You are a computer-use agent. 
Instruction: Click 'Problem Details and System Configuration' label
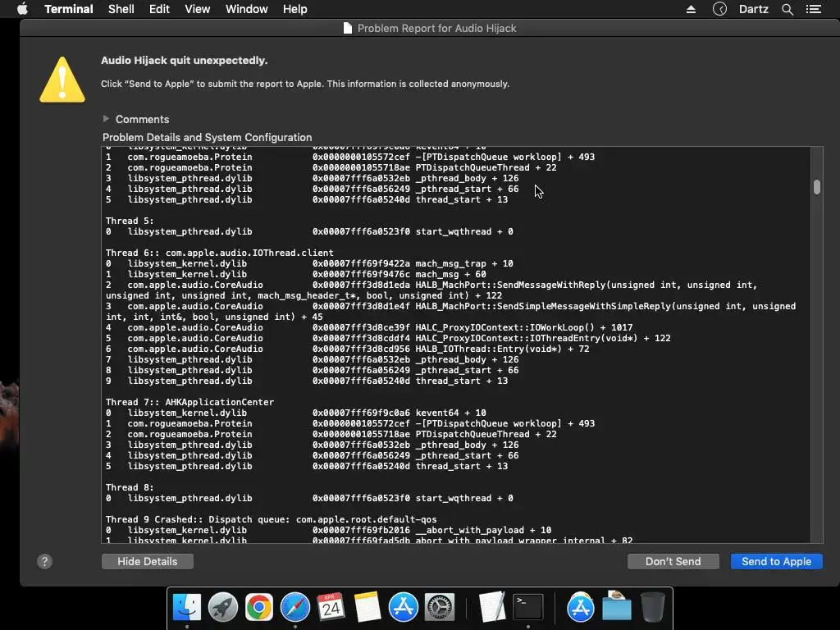207,137
